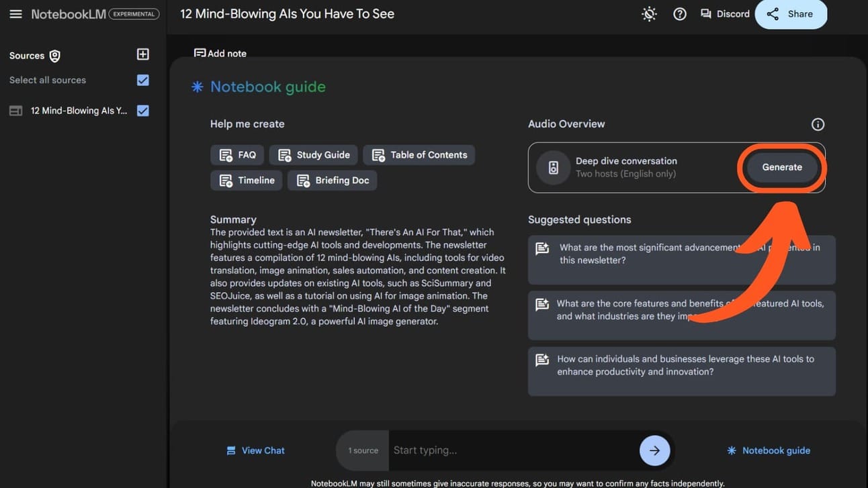Click the NotebookLM logo
The image size is (868, 488).
[69, 14]
